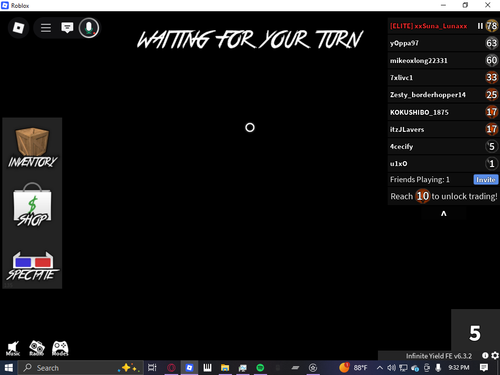Select player 7xlivc1 in leaderboard
This screenshot has height=375, width=500.
[443, 78]
